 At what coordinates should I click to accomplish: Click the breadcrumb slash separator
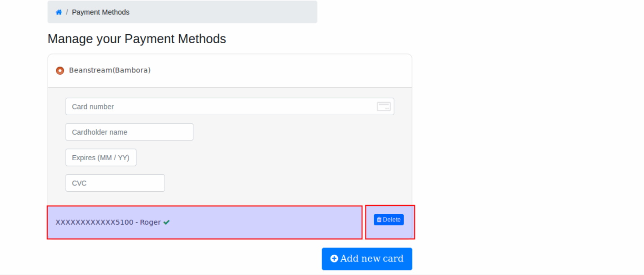(x=67, y=12)
